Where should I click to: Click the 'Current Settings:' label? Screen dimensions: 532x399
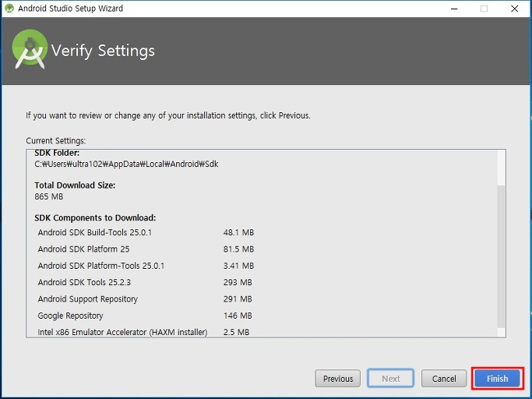coord(55,140)
